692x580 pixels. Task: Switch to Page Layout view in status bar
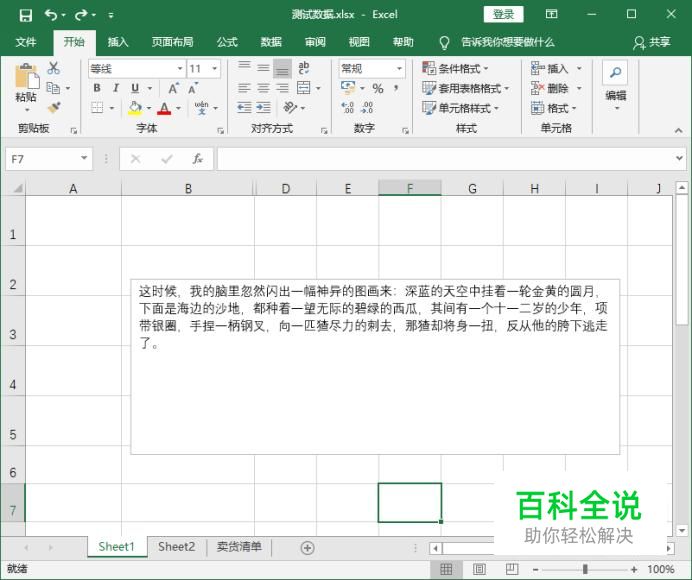point(479,569)
